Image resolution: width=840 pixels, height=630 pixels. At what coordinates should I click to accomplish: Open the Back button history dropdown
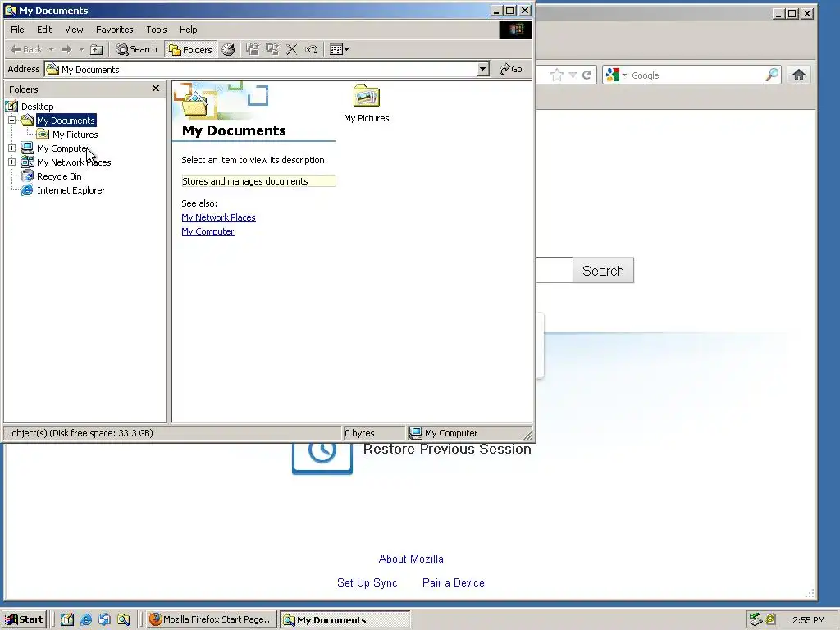pos(52,49)
